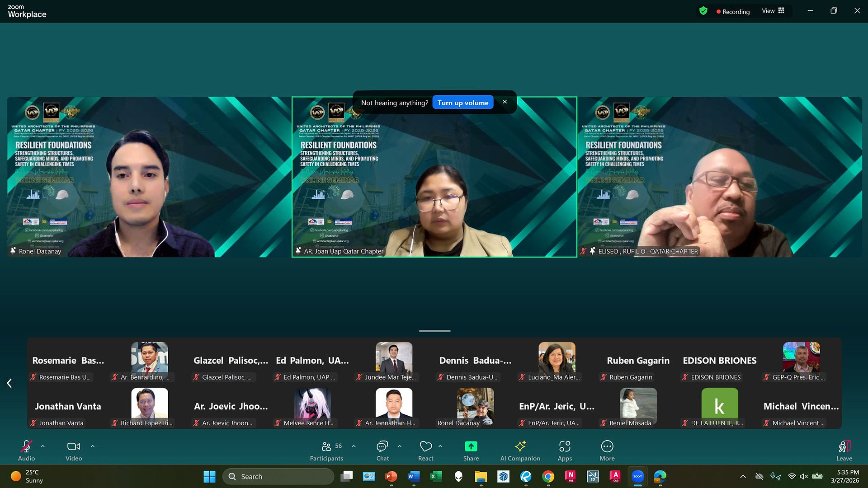
Task: Open the Chat panel
Action: click(x=382, y=446)
